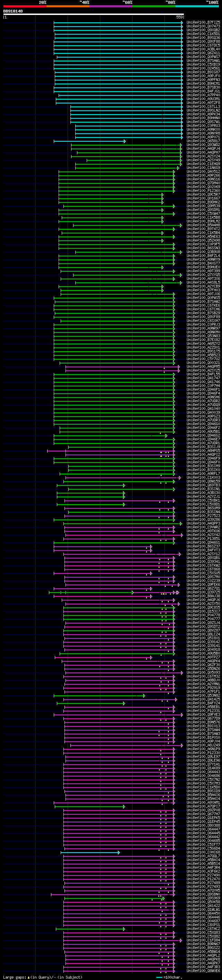Click the purple ~60% identity color bar
Viewport: 222px width, 980px height.
click(x=111, y=7)
